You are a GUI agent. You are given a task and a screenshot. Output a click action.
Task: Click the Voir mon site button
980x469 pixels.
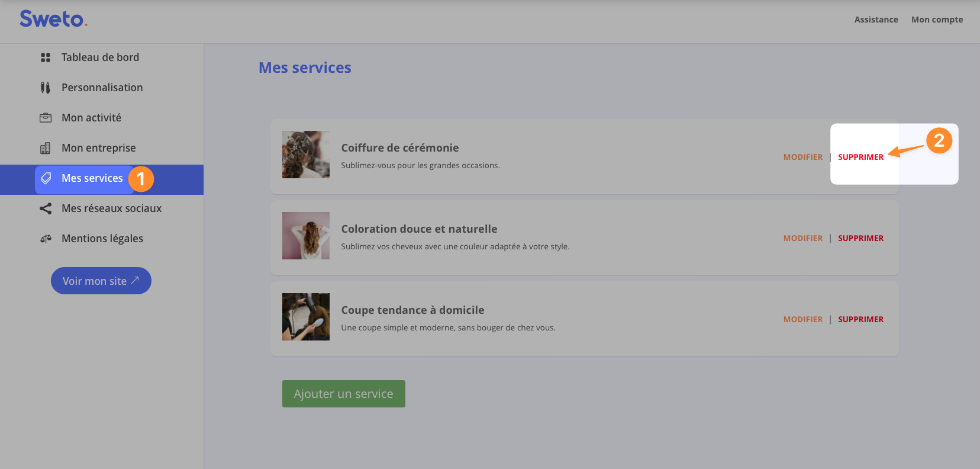click(101, 281)
